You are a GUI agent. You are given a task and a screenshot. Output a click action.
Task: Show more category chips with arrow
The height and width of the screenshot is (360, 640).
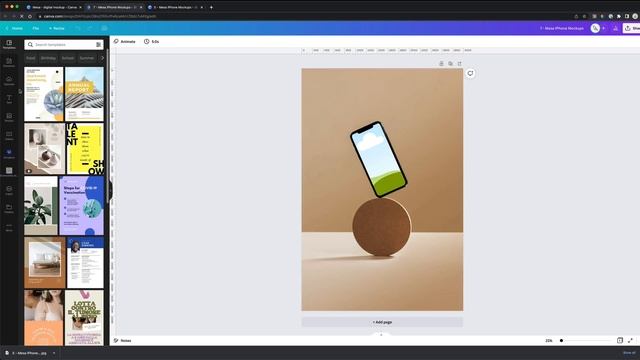(x=102, y=58)
